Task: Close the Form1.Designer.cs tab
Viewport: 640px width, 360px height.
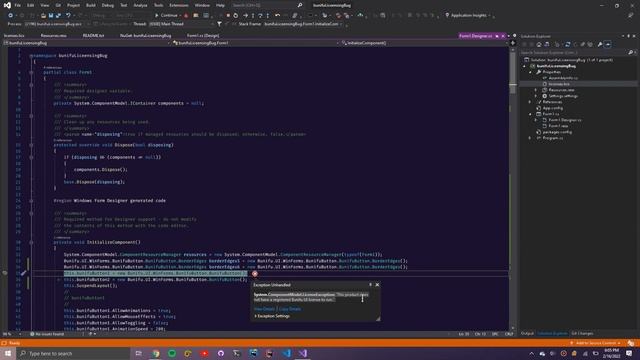Action: (503, 36)
